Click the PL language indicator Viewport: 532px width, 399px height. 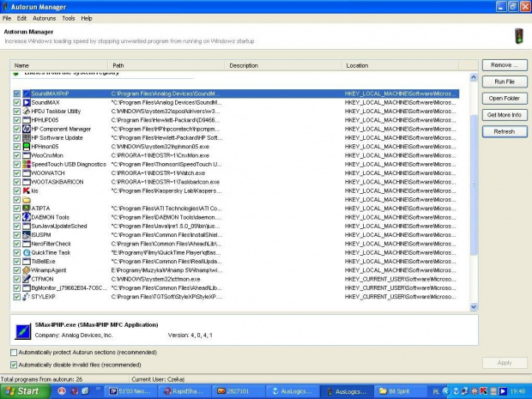436,392
